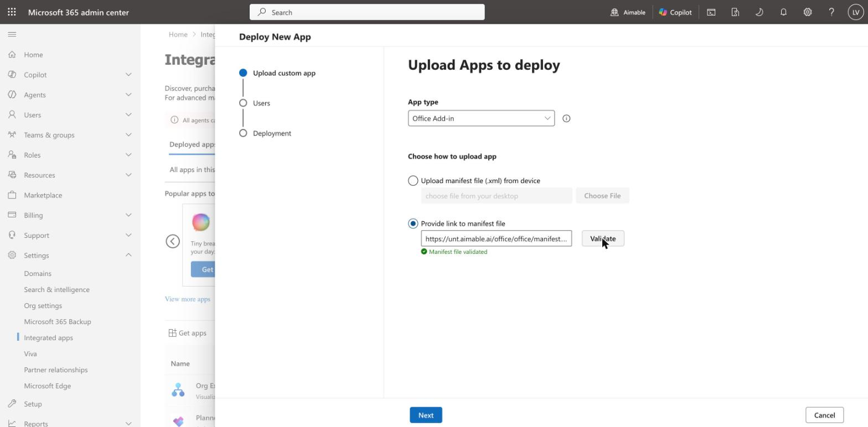Open Org settings page
The image size is (868, 427).
point(43,305)
